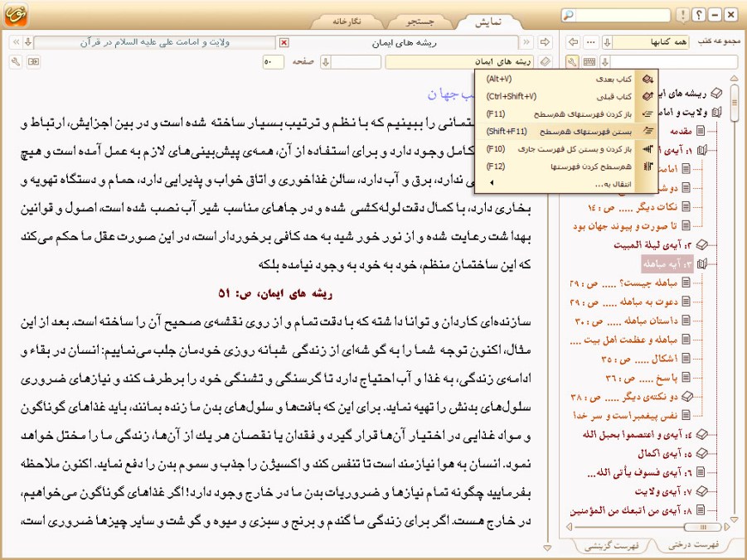Select tree item پاسخ ص: ۳۶
This screenshot has height=560, width=747.
[641, 378]
